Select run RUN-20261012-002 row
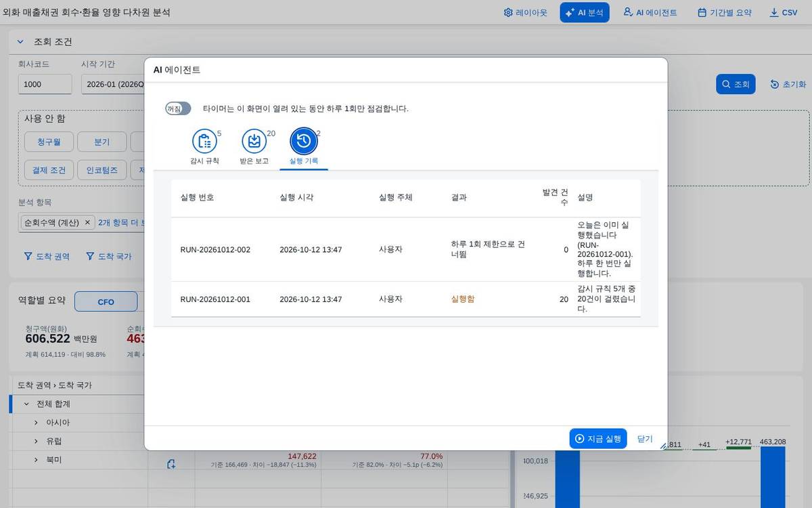 click(x=405, y=249)
